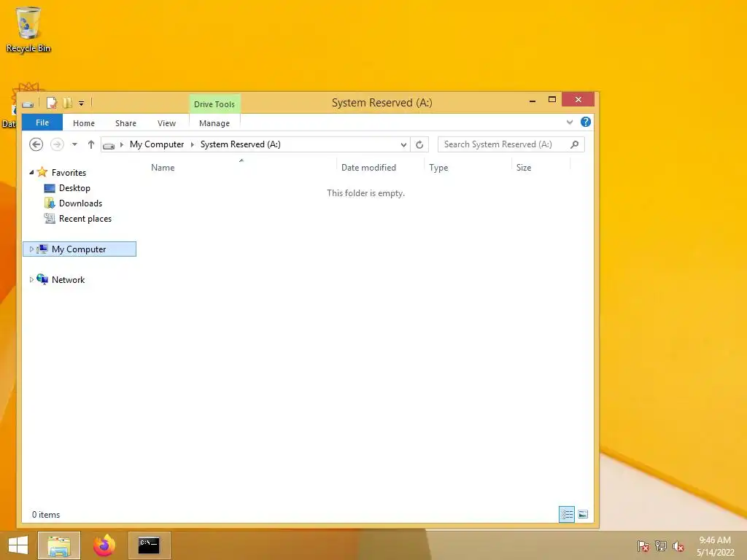747x560 pixels.
Task: Open the Recent locations dropdown arrow
Action: click(x=75, y=144)
